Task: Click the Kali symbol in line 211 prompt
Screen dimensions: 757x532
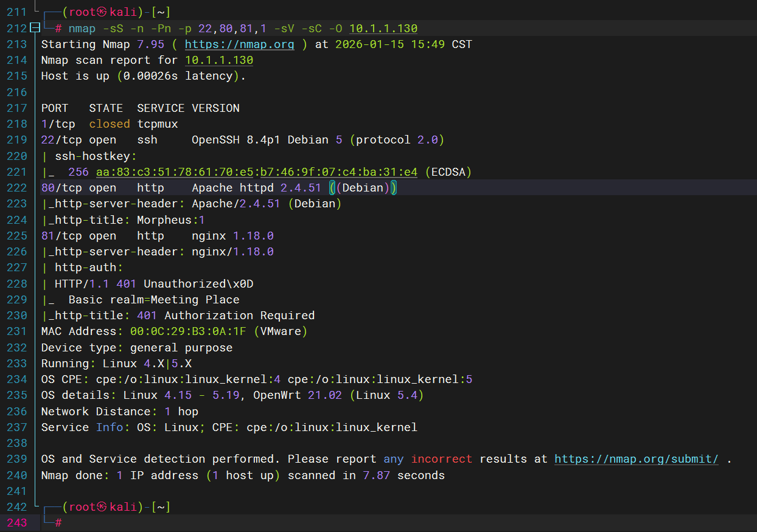Action: click(x=102, y=12)
